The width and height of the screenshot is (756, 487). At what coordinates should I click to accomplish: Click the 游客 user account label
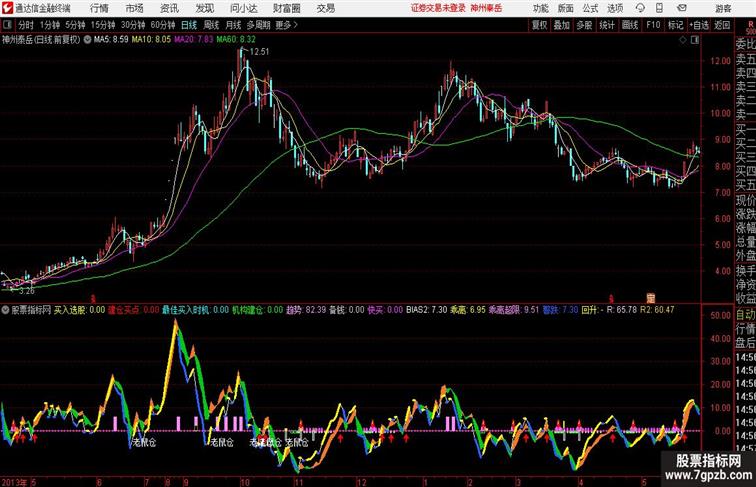click(x=723, y=8)
